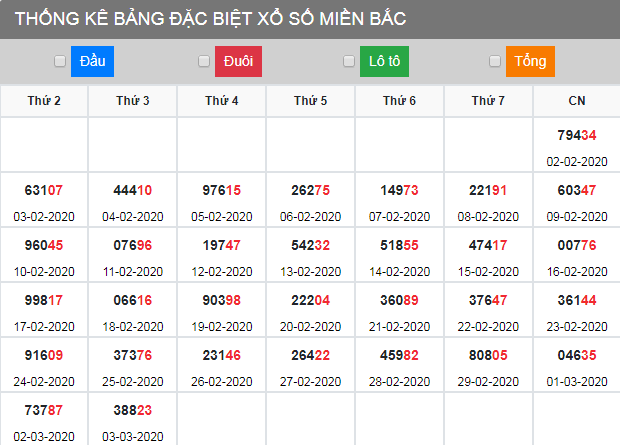Click result 54232 on 13-02-2020
620x445 pixels.
(x=310, y=245)
